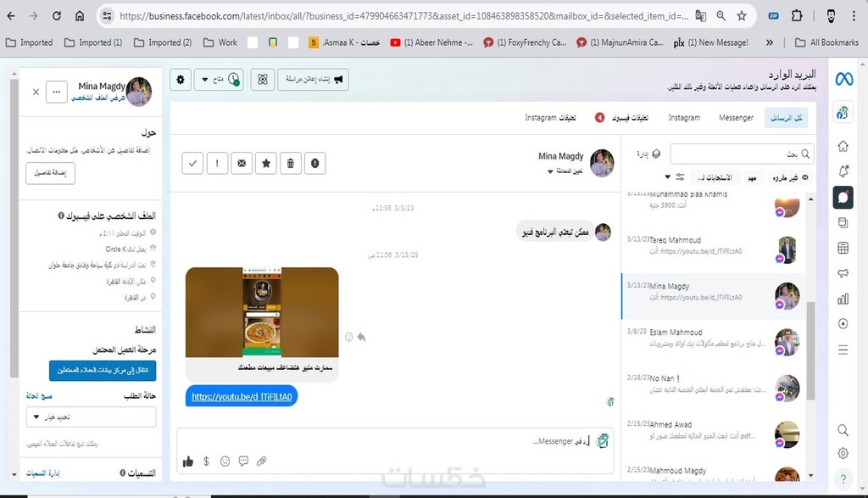Open the inbox settings gear

click(x=181, y=80)
